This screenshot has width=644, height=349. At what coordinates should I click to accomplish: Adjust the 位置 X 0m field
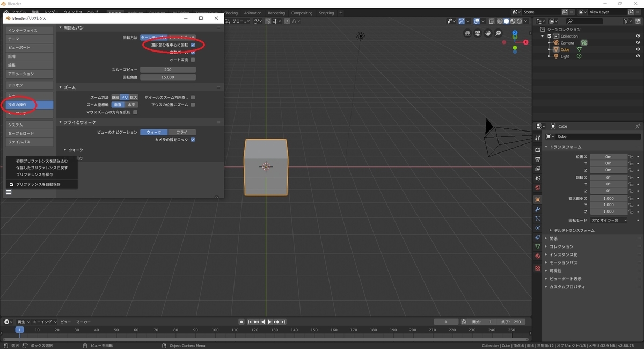pyautogui.click(x=609, y=157)
